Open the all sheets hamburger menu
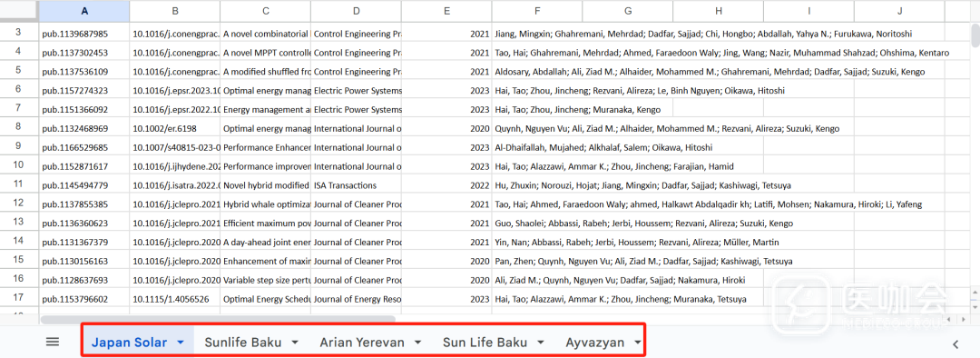The height and width of the screenshot is (358, 980). point(53,342)
